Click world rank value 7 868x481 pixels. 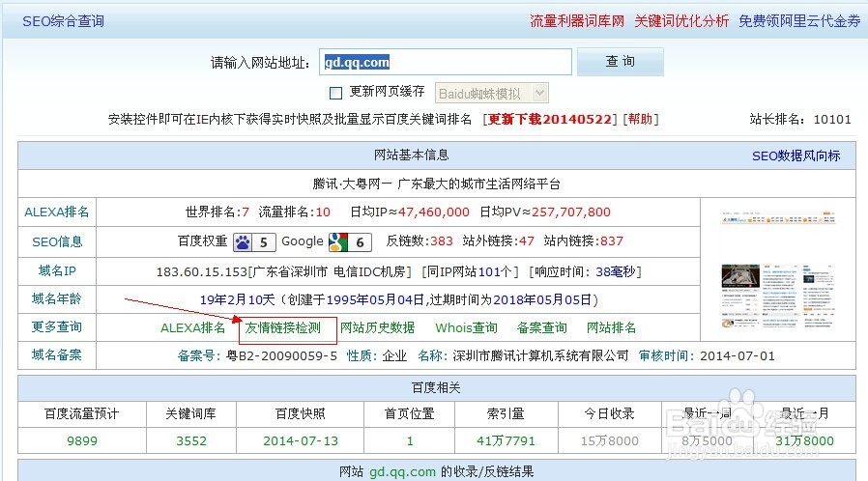246,212
